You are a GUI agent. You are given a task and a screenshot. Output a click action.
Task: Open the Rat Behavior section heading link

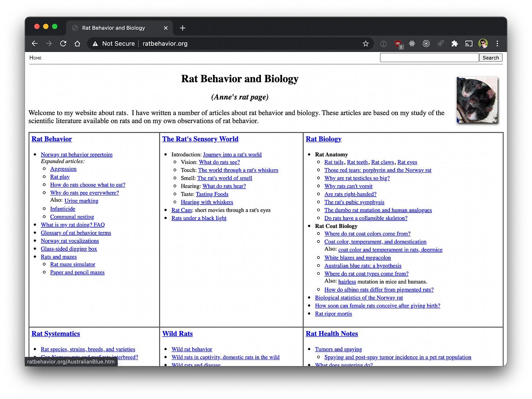[x=52, y=139]
